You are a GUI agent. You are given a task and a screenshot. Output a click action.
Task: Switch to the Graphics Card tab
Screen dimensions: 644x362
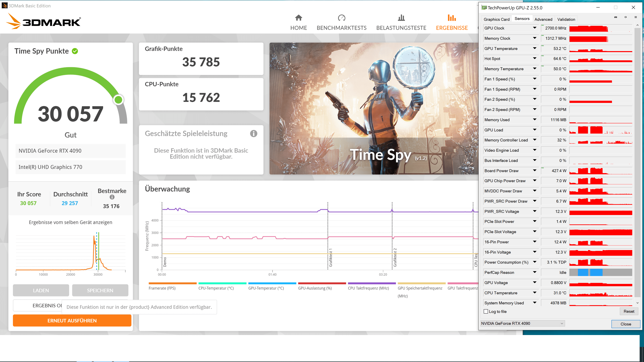click(496, 19)
